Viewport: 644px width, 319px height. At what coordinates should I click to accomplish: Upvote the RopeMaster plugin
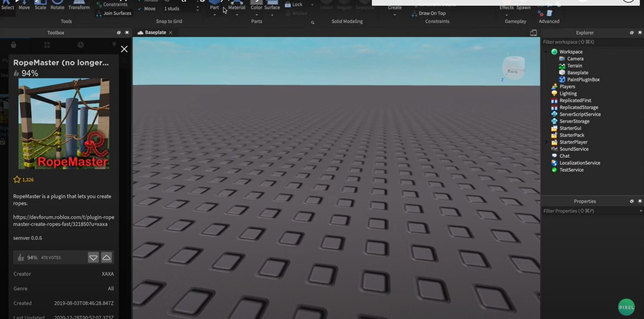click(x=107, y=258)
